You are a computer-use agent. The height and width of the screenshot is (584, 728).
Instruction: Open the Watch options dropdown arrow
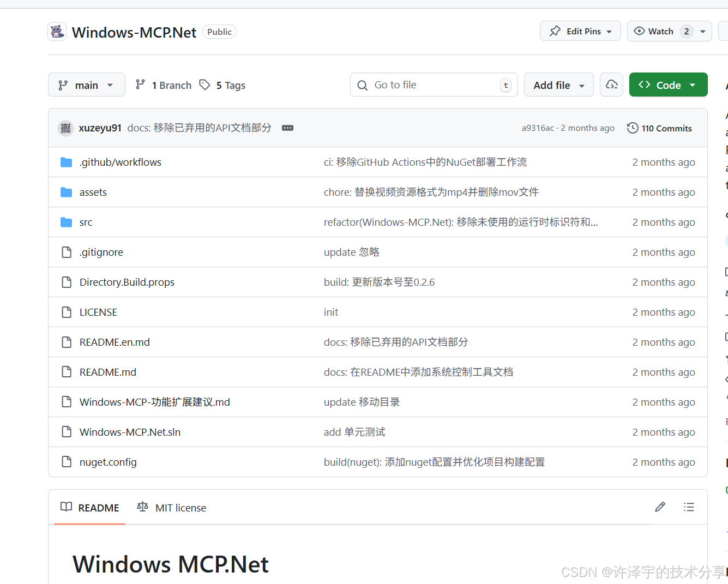click(703, 31)
